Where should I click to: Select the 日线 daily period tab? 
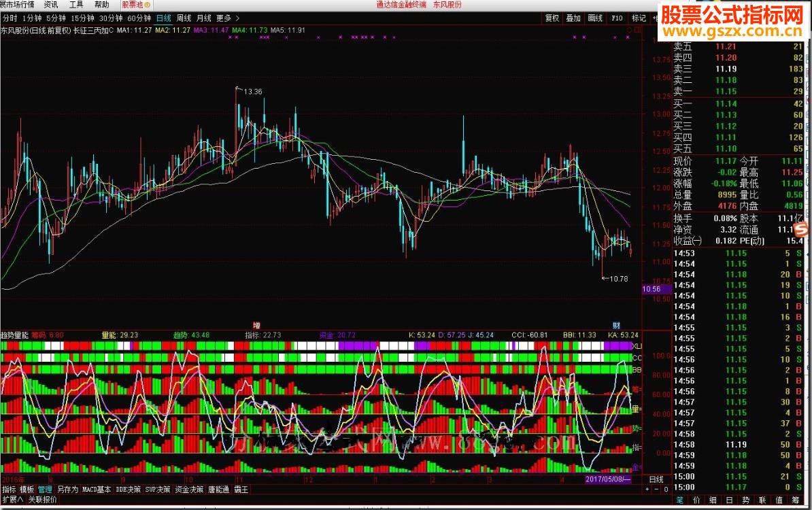[164, 18]
